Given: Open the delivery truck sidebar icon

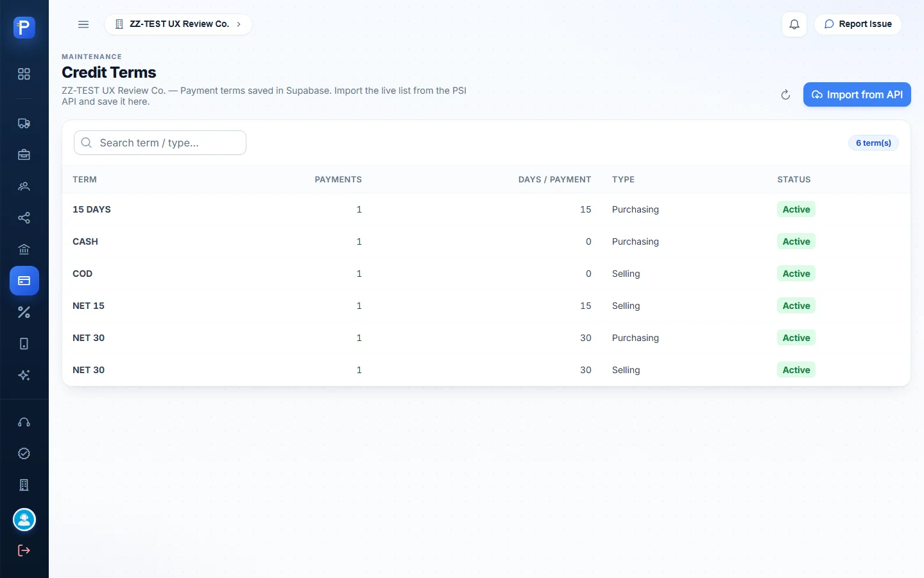Looking at the screenshot, I should pos(24,123).
